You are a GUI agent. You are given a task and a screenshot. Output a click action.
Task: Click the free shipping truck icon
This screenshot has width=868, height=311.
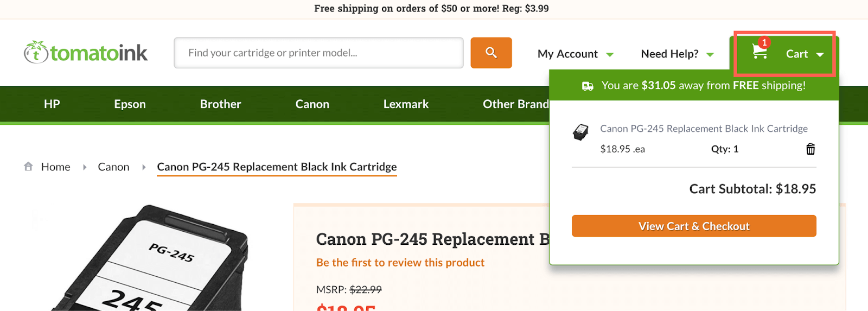[x=588, y=86]
